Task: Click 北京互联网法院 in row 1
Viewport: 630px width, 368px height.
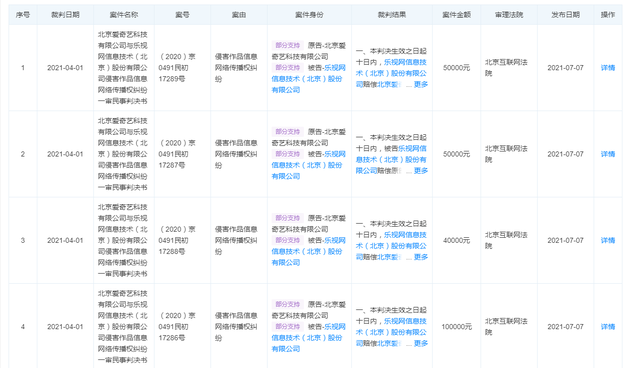Action: (x=506, y=68)
